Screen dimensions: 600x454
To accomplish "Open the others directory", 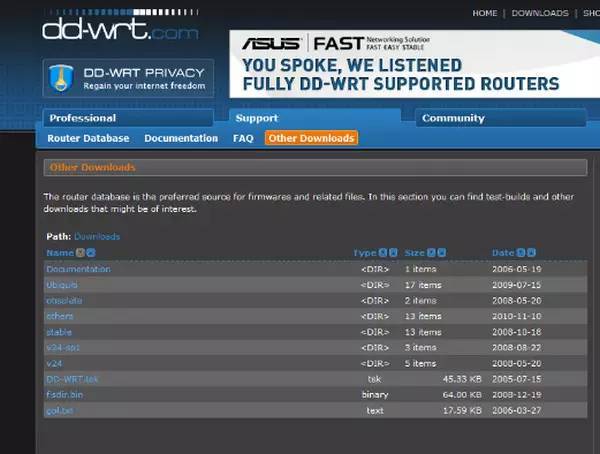I will coord(60,316).
